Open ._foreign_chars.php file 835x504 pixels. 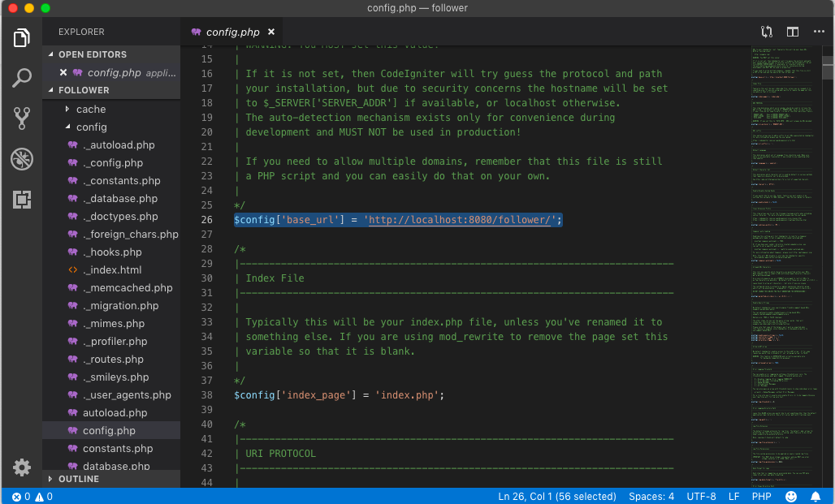[x=130, y=235]
